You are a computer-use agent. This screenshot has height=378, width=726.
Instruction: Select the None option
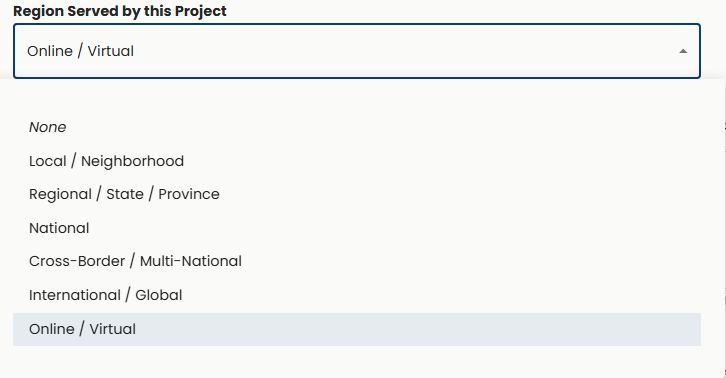357,127
